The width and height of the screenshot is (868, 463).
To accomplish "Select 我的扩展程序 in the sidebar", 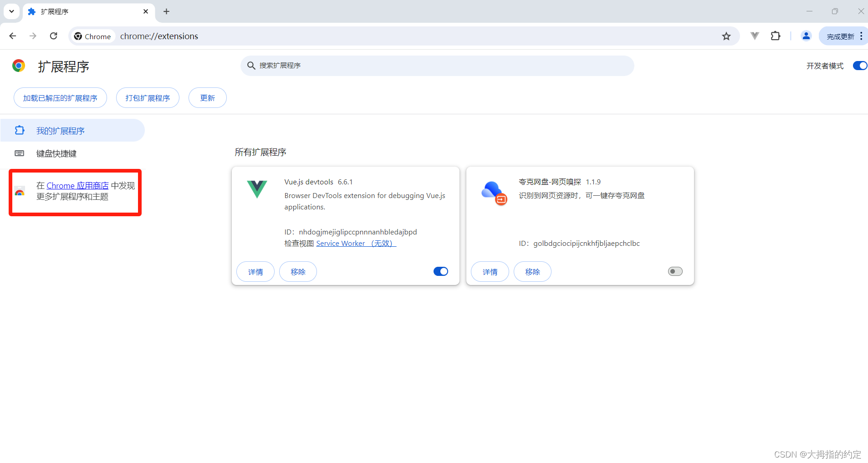I will click(72, 131).
